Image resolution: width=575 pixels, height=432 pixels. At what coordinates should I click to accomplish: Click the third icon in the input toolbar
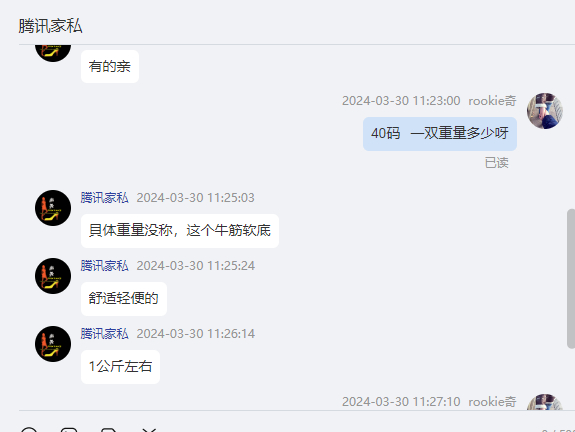[x=109, y=430]
